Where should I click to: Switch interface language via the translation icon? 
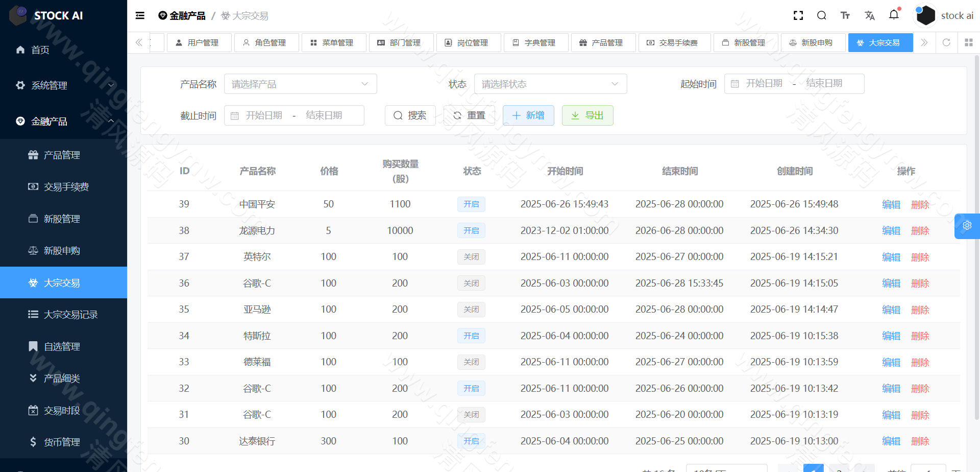point(869,15)
